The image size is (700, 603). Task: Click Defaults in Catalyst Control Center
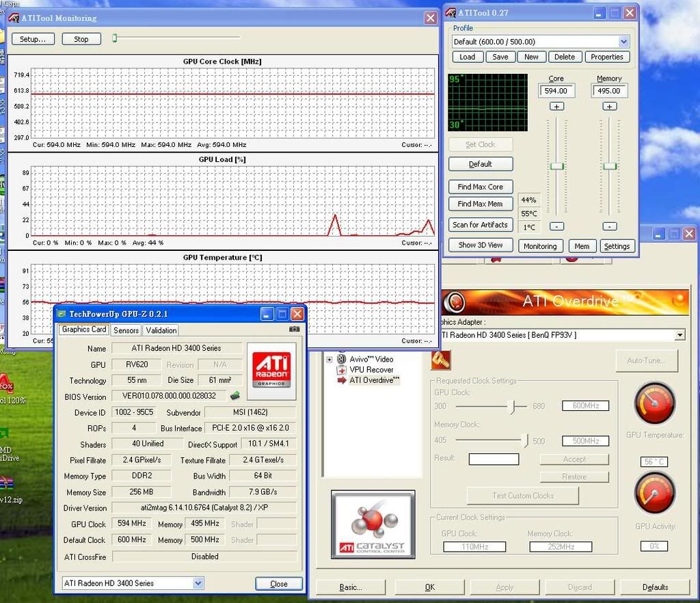click(656, 587)
